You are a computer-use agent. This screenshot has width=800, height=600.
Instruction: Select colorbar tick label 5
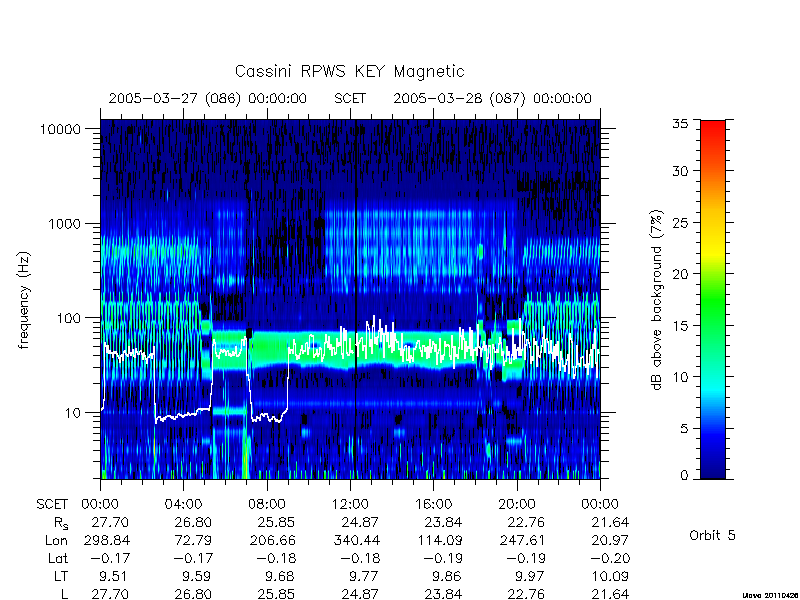684,429
